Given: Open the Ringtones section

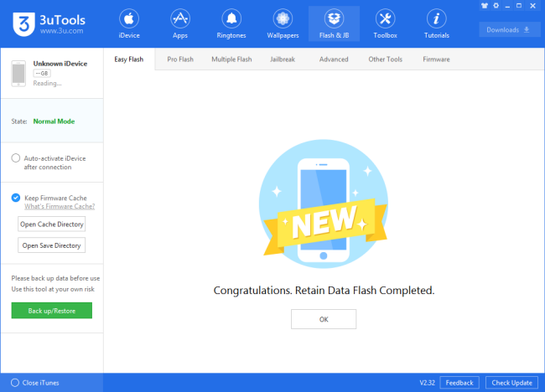Looking at the screenshot, I should [x=231, y=23].
